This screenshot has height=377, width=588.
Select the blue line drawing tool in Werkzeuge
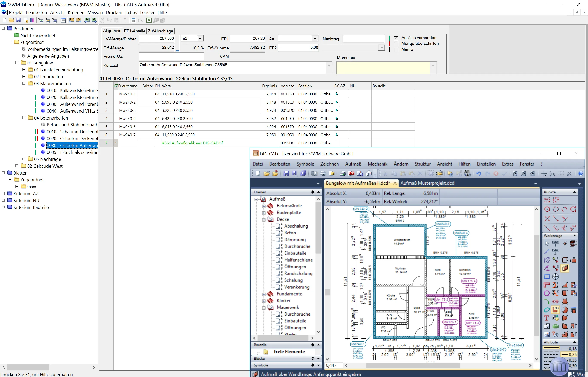547,252
